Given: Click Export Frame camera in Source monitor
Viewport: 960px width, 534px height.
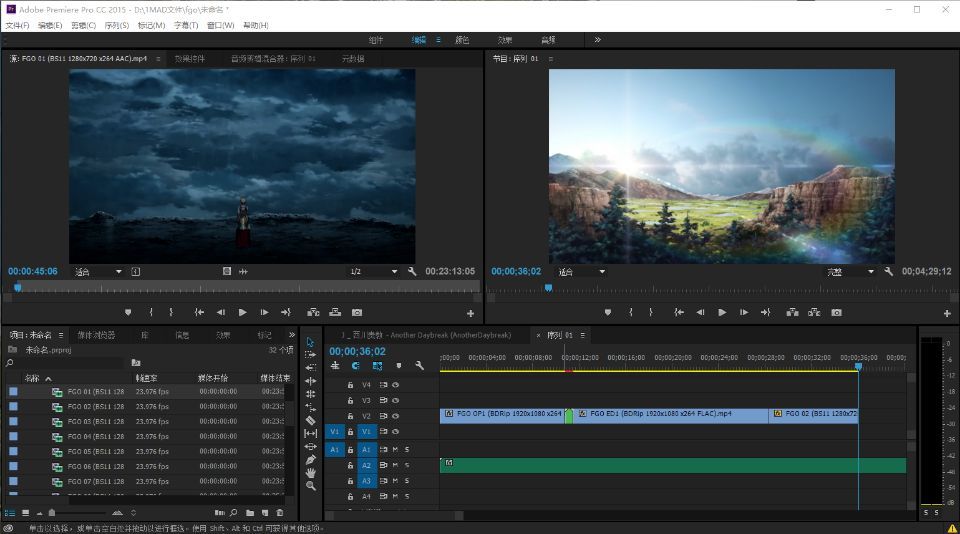Looking at the screenshot, I should tap(357, 312).
